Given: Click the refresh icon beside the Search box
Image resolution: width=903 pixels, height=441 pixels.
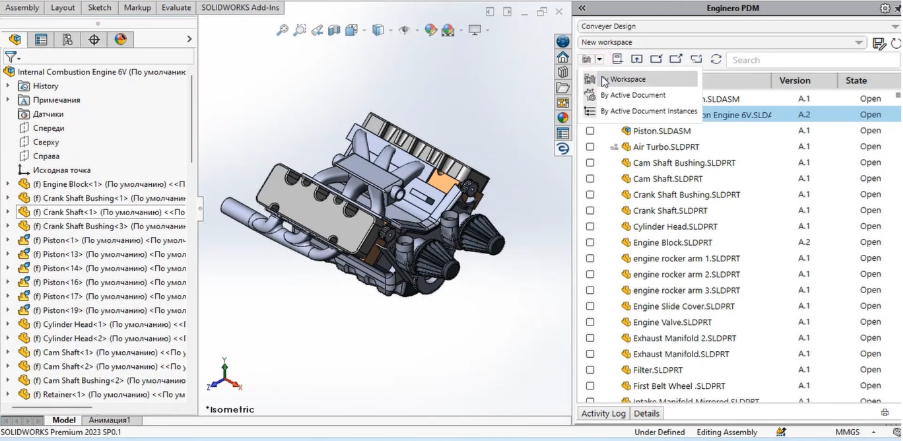Looking at the screenshot, I should [715, 60].
